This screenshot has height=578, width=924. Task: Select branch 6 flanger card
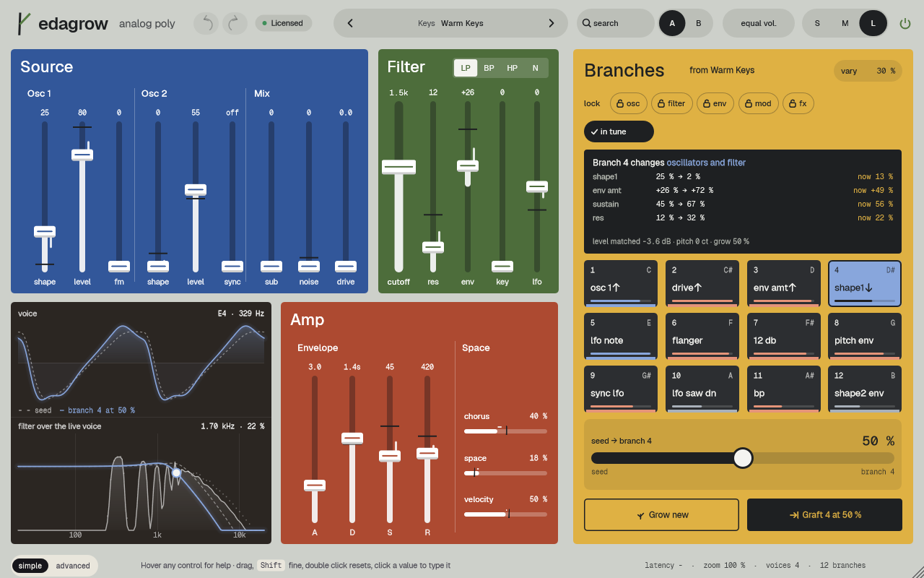pyautogui.click(x=702, y=336)
